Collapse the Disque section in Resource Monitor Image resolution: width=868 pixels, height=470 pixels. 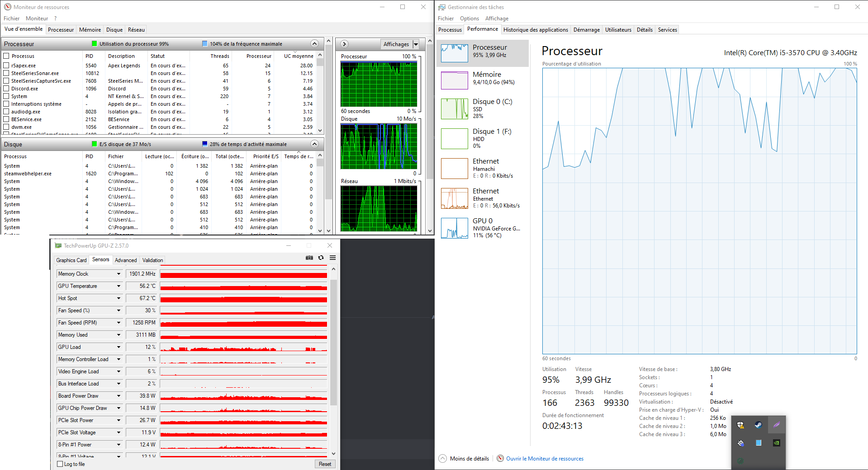315,144
